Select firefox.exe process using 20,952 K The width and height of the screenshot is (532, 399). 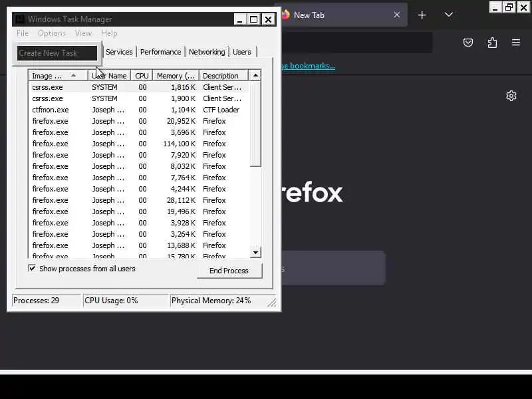pos(139,121)
